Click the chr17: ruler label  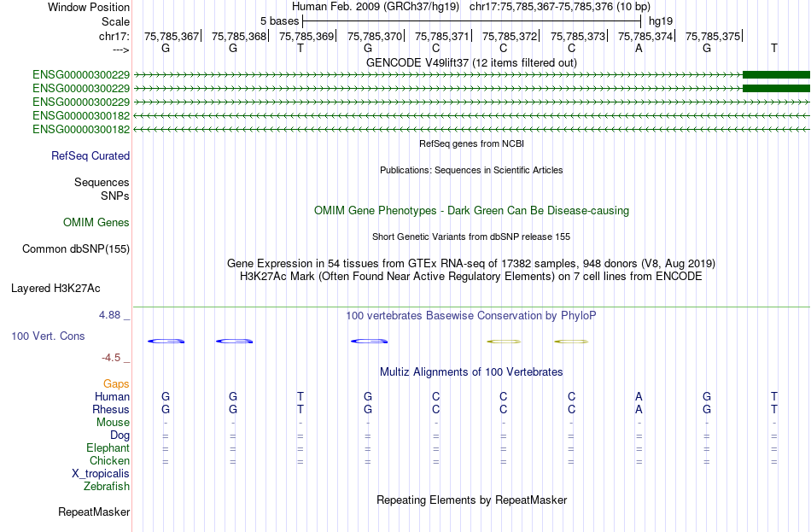(114, 36)
